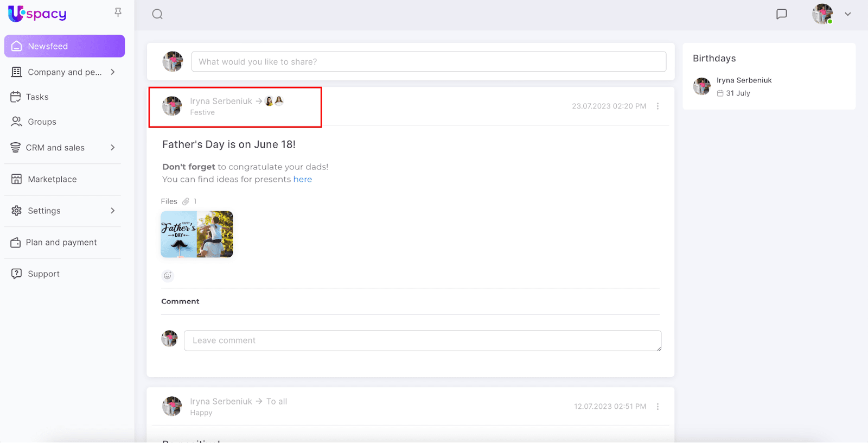
Task: Open three-dot menu on Happy post
Action: pos(658,407)
